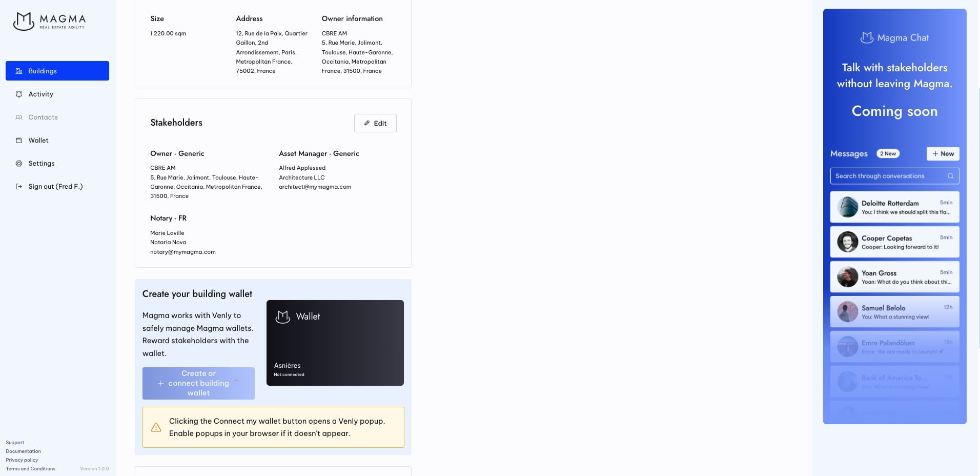Click the Wallet icon in the sidebar
The height and width of the screenshot is (476, 980).
tap(19, 141)
